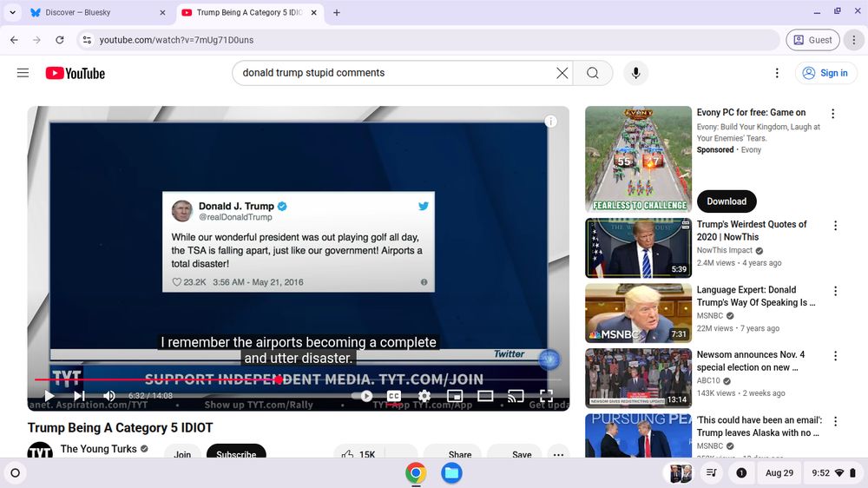Go to YouTube home via logo

coord(76,73)
